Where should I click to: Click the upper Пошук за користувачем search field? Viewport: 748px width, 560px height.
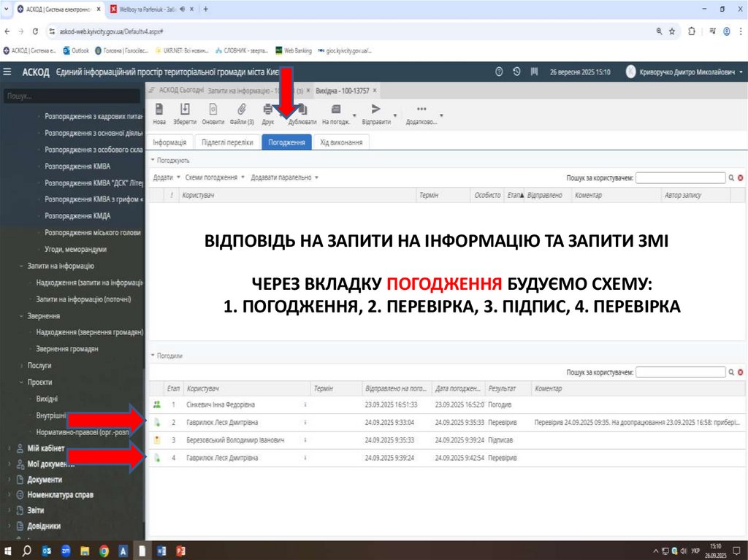click(x=679, y=177)
